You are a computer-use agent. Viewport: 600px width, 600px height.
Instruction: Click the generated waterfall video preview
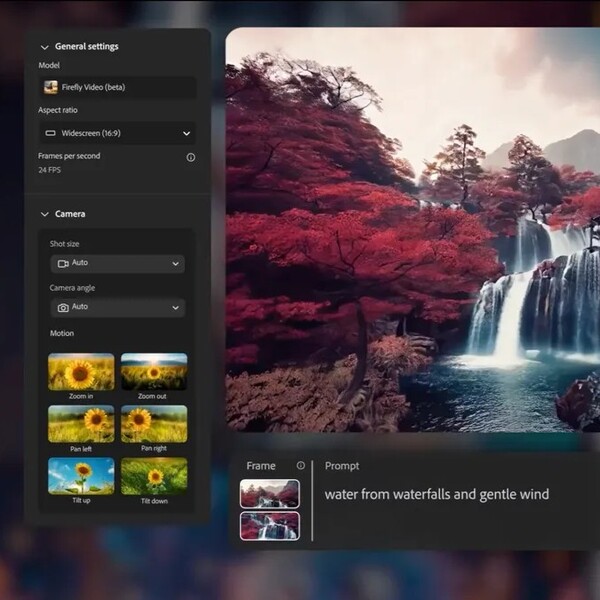click(x=412, y=230)
